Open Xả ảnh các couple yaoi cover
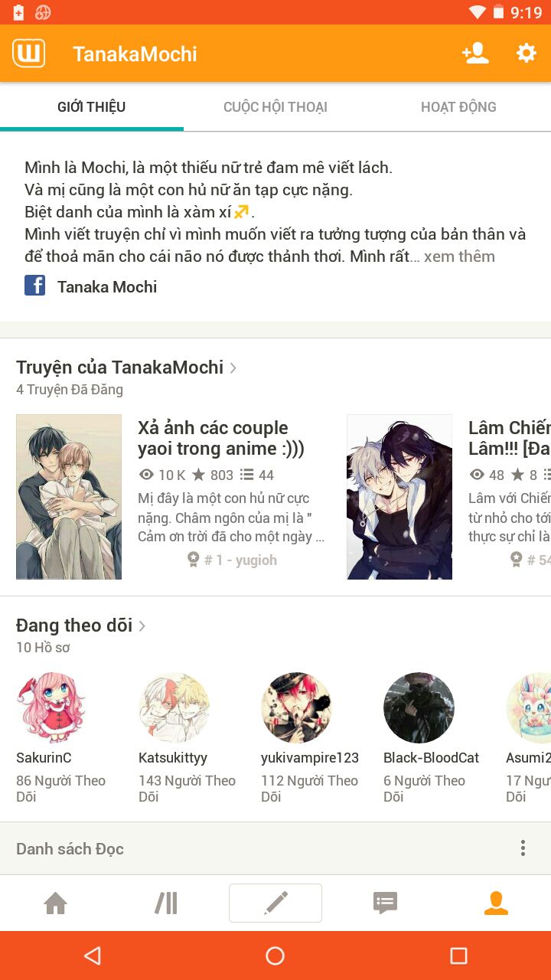 pos(69,497)
